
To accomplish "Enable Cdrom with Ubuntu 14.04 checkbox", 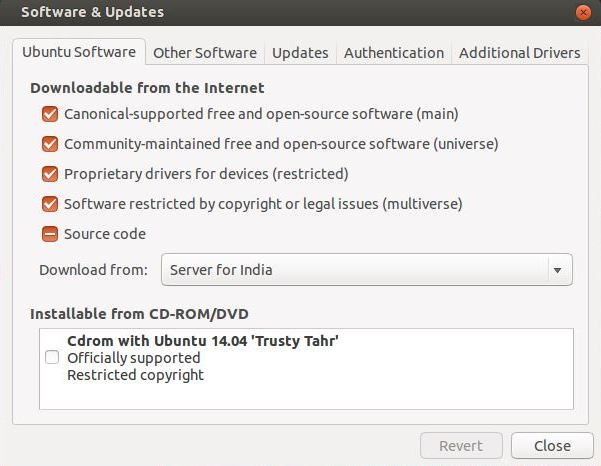I will (x=52, y=358).
